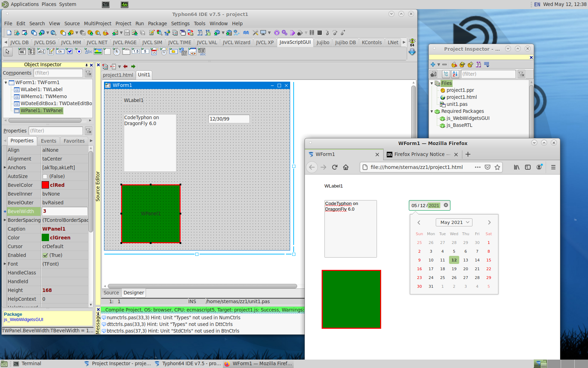Select the arrow pointer selection tool in palette

click(x=8, y=52)
